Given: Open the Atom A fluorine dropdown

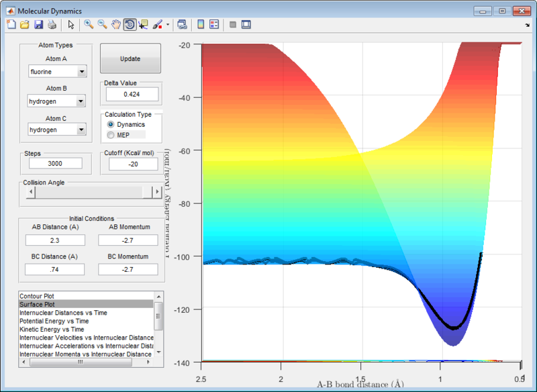Looking at the screenshot, I should tap(57, 72).
